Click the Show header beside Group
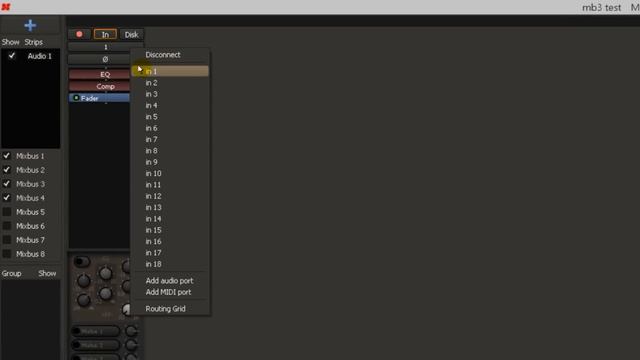Image resolution: width=640 pixels, height=360 pixels. tap(47, 273)
